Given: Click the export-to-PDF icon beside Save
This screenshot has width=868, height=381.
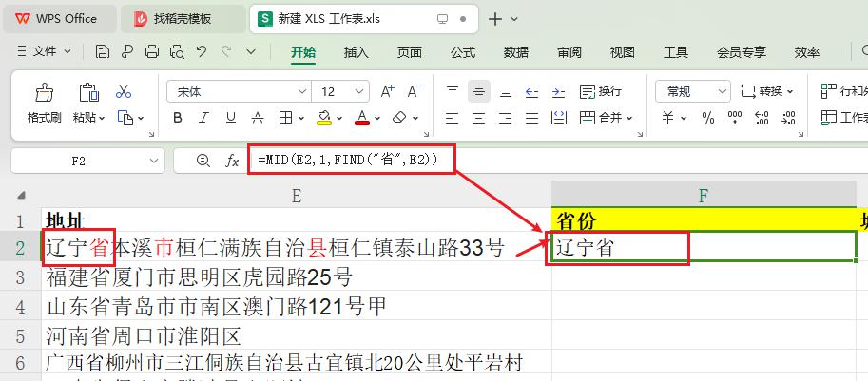Looking at the screenshot, I should 127,52.
